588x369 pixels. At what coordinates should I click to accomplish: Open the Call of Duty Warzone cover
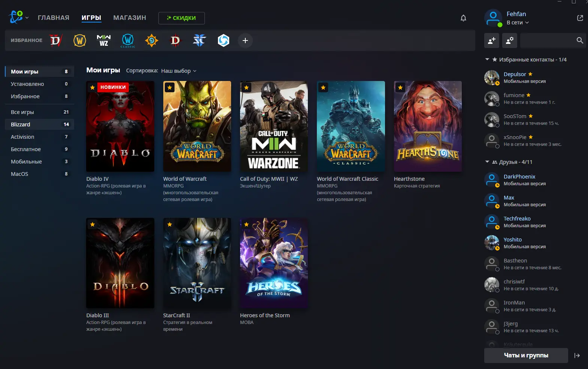pos(274,126)
